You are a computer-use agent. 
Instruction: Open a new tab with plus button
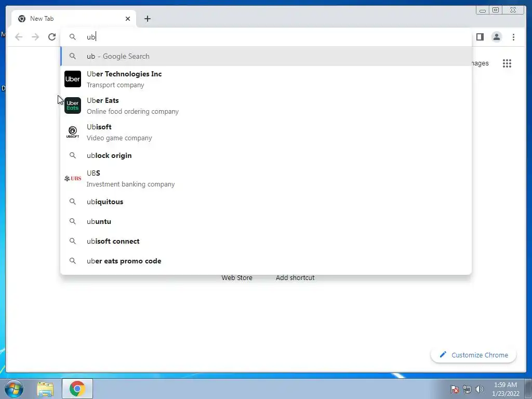tap(147, 19)
